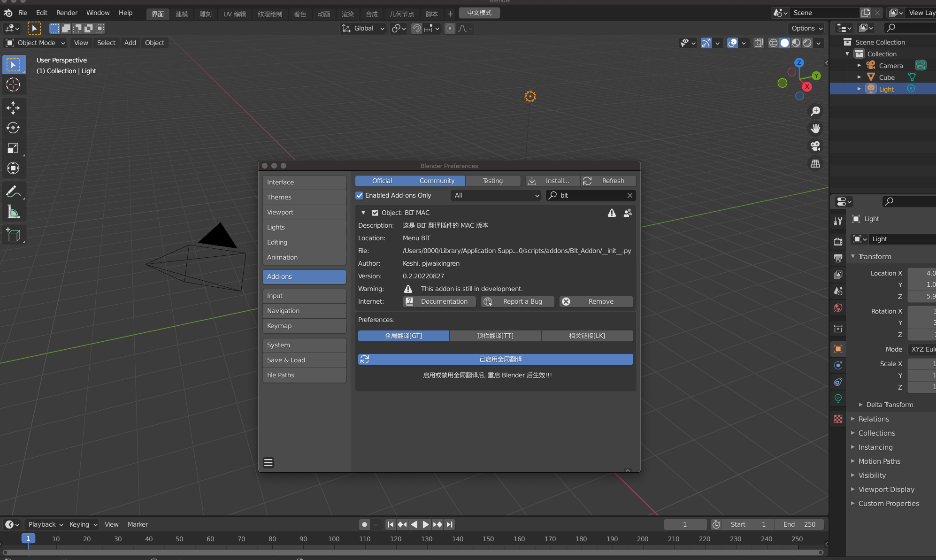936x560 pixels.
Task: Switch to rendered viewport shading
Action: click(807, 43)
